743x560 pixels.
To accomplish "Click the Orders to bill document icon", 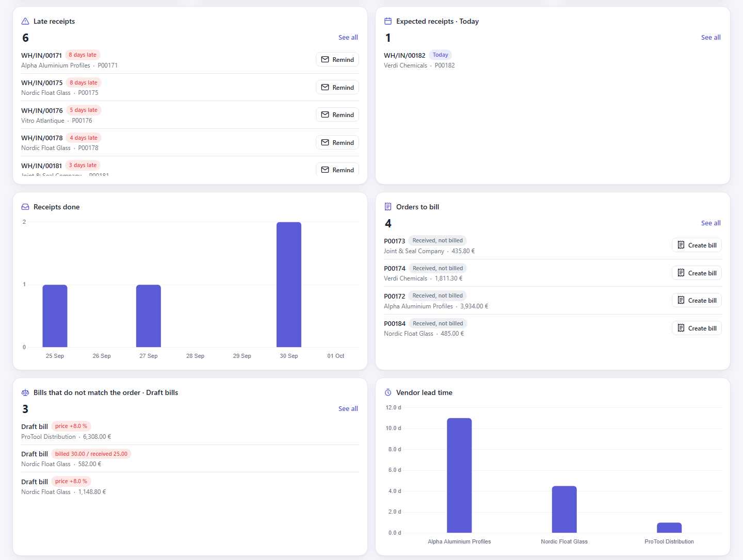I will [388, 207].
